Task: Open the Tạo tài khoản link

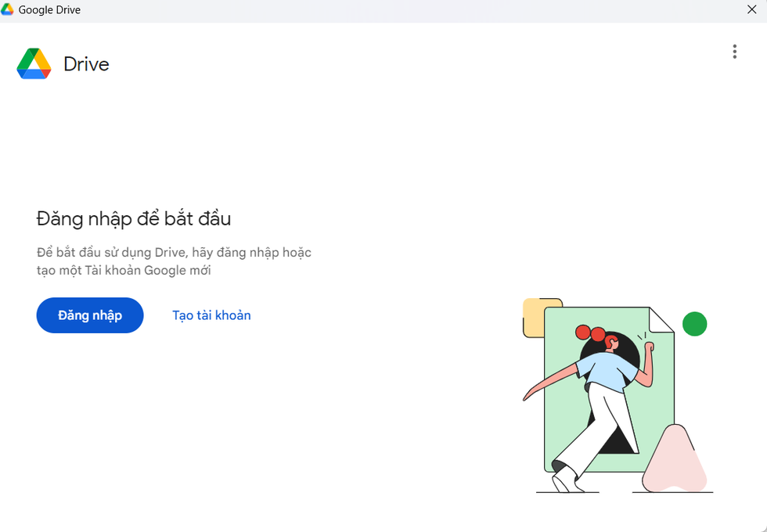Action: (211, 315)
